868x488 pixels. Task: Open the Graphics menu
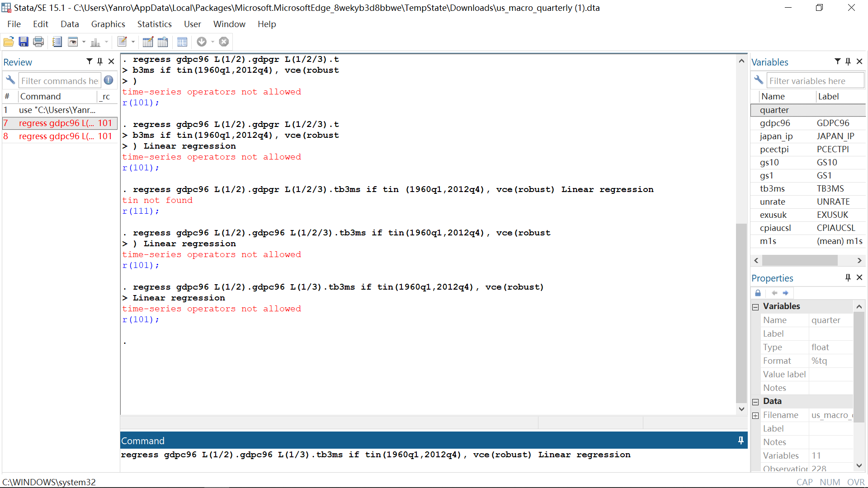108,24
